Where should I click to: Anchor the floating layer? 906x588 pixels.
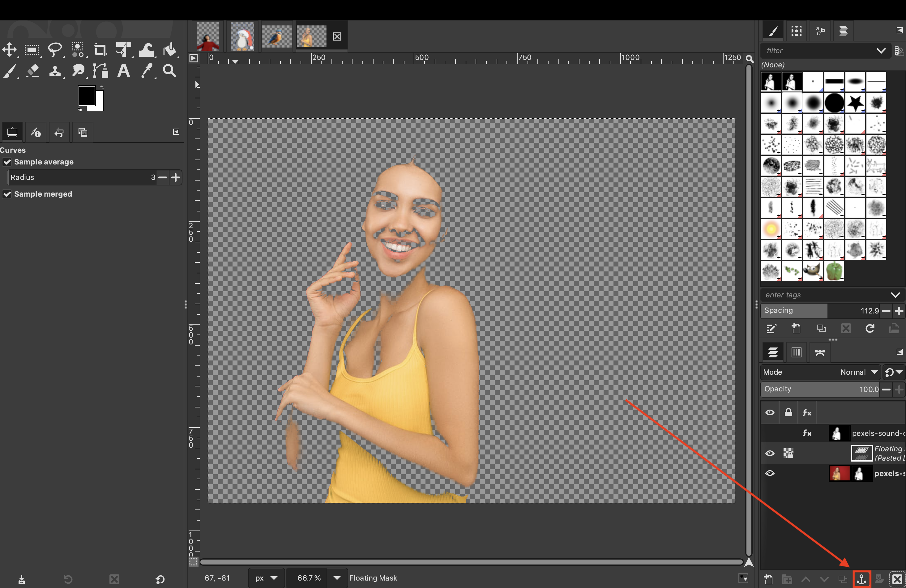click(x=861, y=579)
